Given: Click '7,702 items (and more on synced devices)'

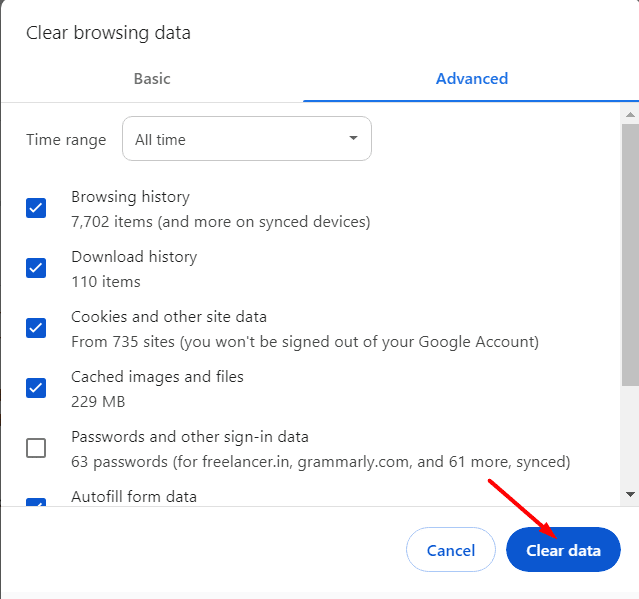Looking at the screenshot, I should tap(220, 222).
